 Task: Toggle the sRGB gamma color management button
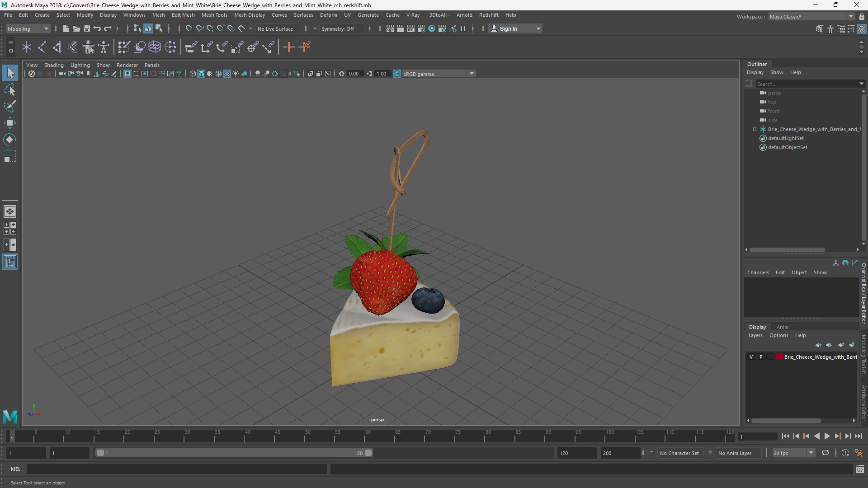pyautogui.click(x=397, y=74)
